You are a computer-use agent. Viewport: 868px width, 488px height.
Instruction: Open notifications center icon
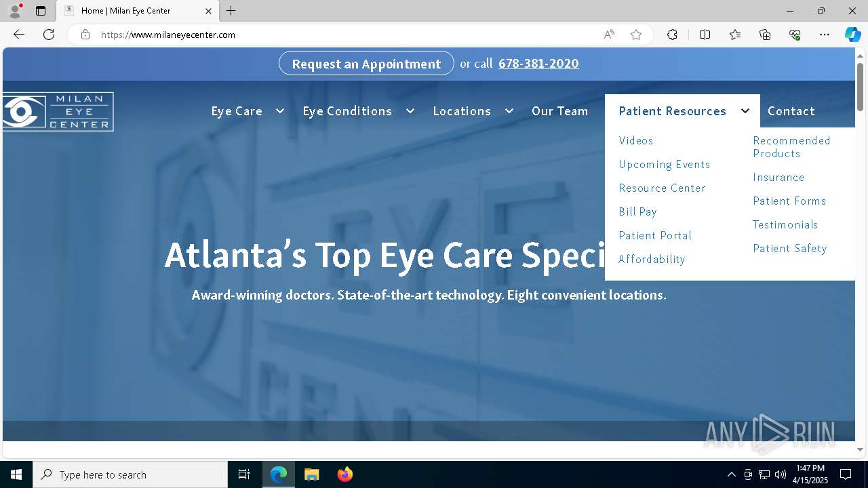846,474
